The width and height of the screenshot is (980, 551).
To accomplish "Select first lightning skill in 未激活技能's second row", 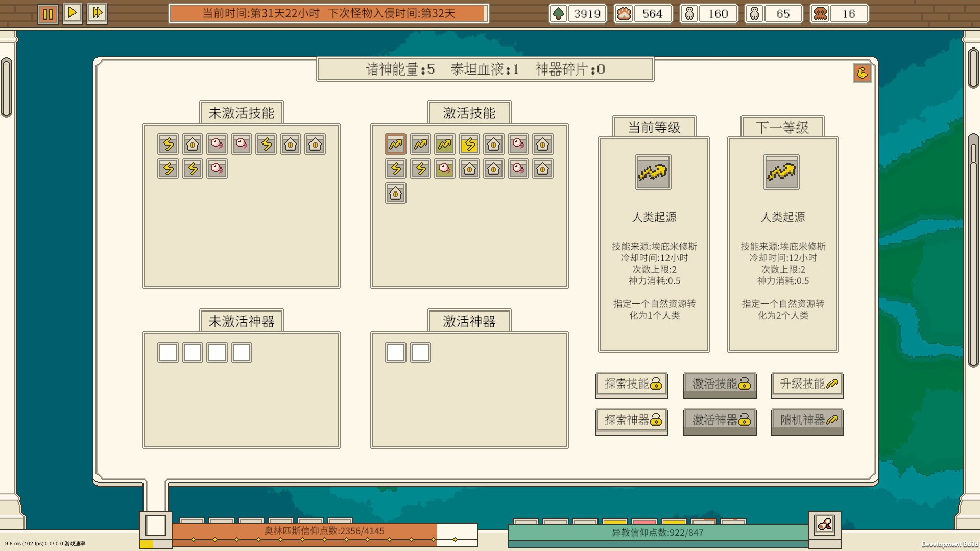I will 168,169.
